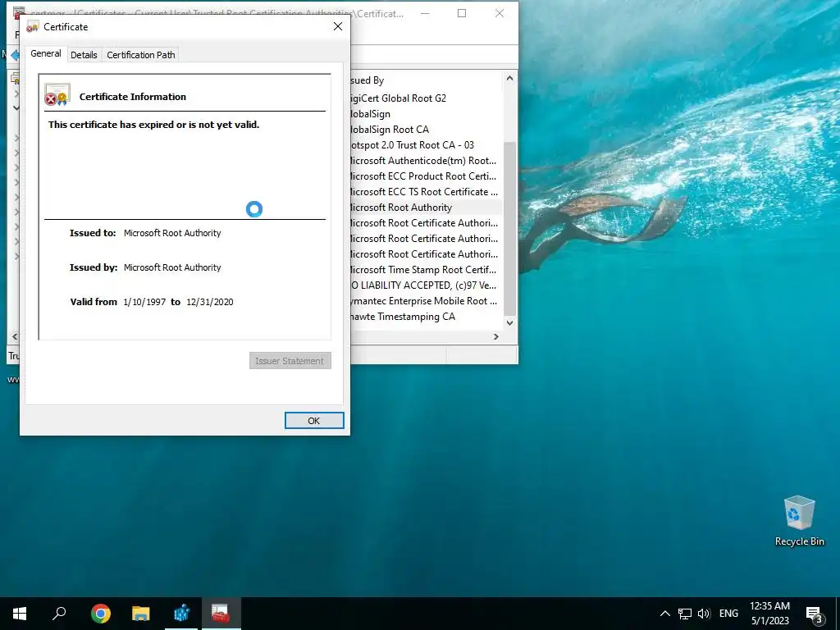The height and width of the screenshot is (630, 840).
Task: Click horizontal scroll left arrow in certmgr tree
Action: 15,336
